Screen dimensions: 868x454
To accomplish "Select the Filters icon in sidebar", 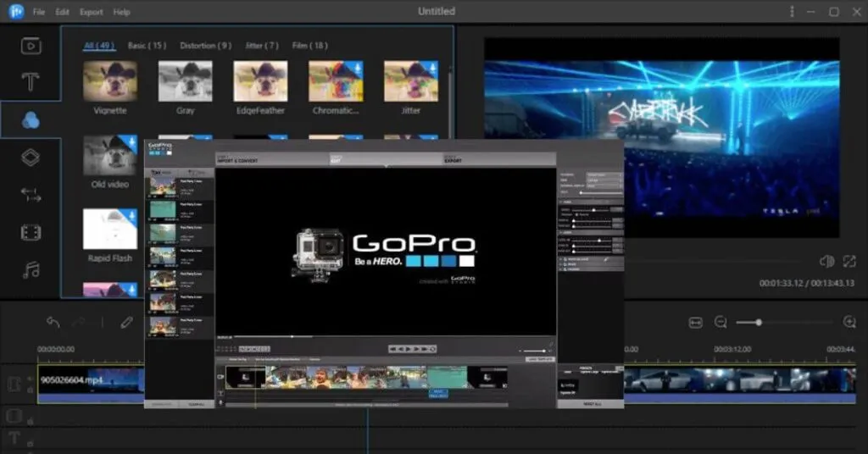I will point(31,119).
